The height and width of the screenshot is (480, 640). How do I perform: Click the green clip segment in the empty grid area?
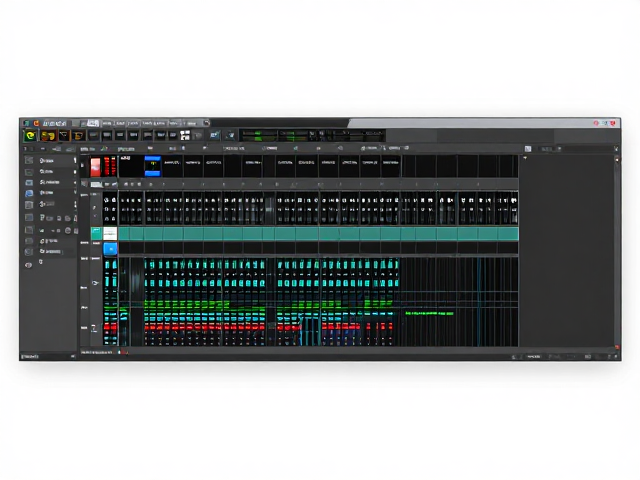[x=429, y=313]
